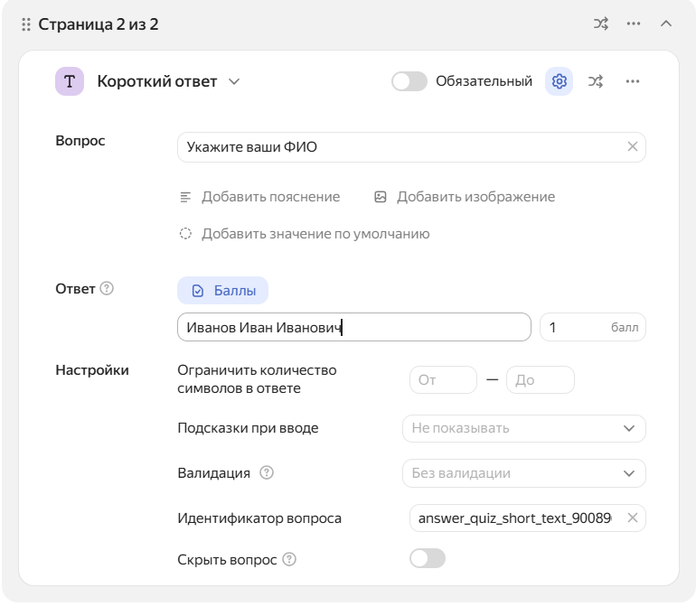Screen dimensions: 696x616
Task: Click Добавить изображение
Action: [x=475, y=197]
